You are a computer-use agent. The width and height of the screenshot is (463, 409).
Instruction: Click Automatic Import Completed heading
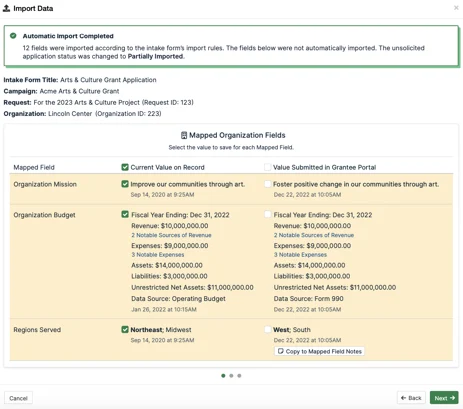tap(68, 36)
